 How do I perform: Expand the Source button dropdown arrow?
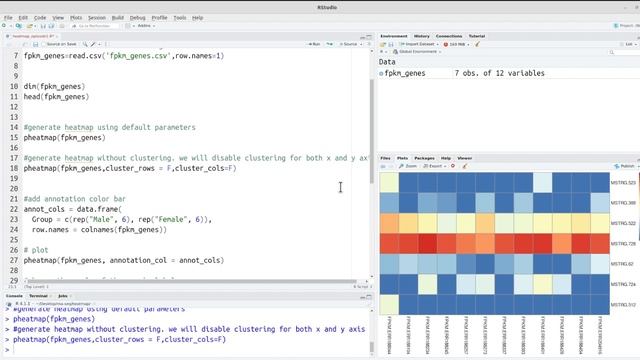tap(361, 44)
